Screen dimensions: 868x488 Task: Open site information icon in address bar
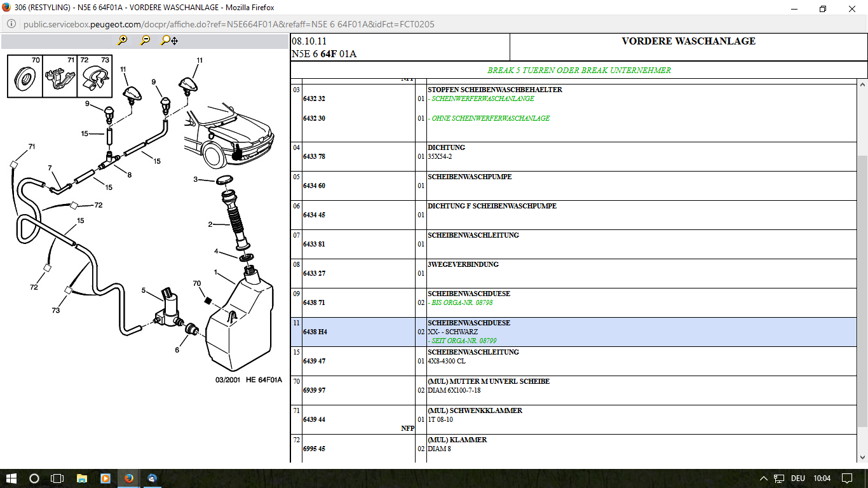[11, 24]
